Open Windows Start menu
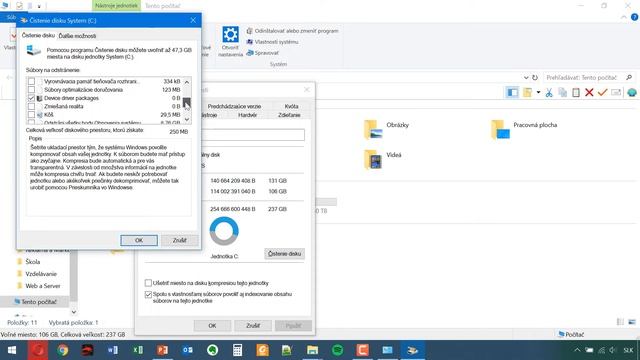The image size is (640, 360). tap(12, 350)
